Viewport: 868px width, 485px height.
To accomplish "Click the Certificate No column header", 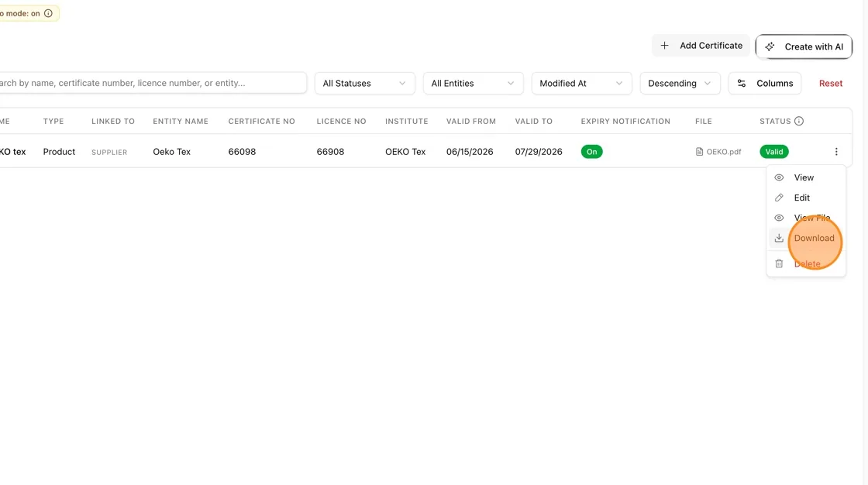I will point(261,121).
